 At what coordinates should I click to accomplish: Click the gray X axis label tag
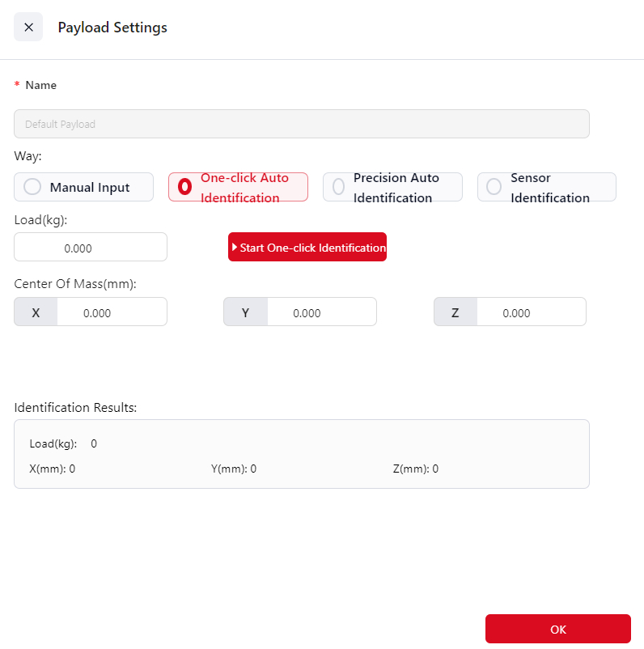tap(36, 312)
